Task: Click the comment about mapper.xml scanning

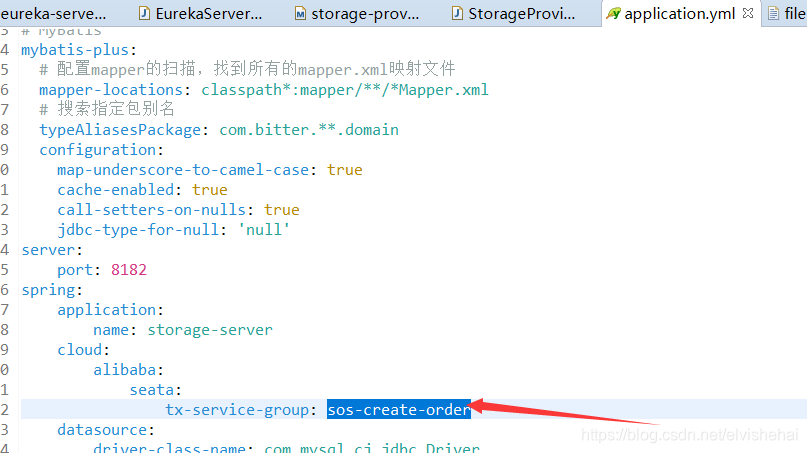Action: pyautogui.click(x=248, y=69)
